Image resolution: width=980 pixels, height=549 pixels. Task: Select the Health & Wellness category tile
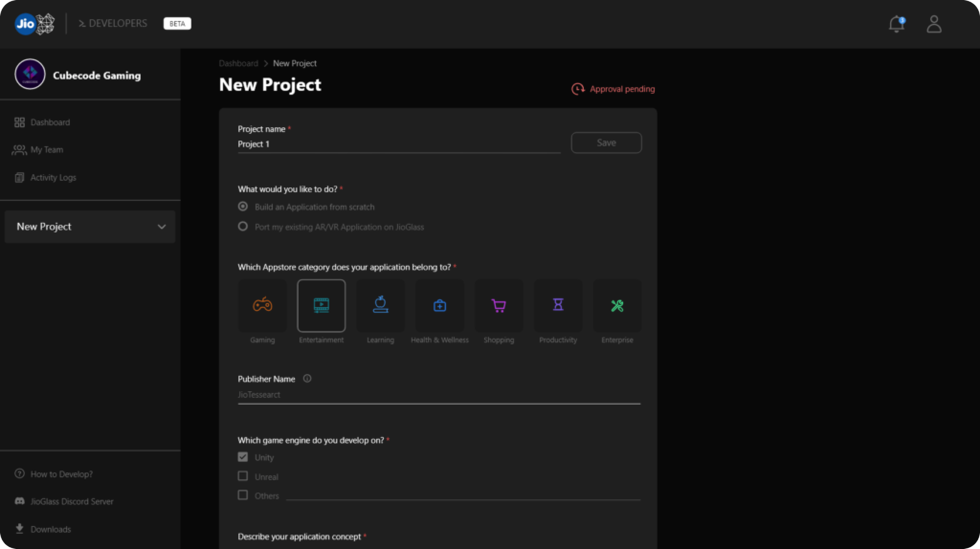click(440, 306)
